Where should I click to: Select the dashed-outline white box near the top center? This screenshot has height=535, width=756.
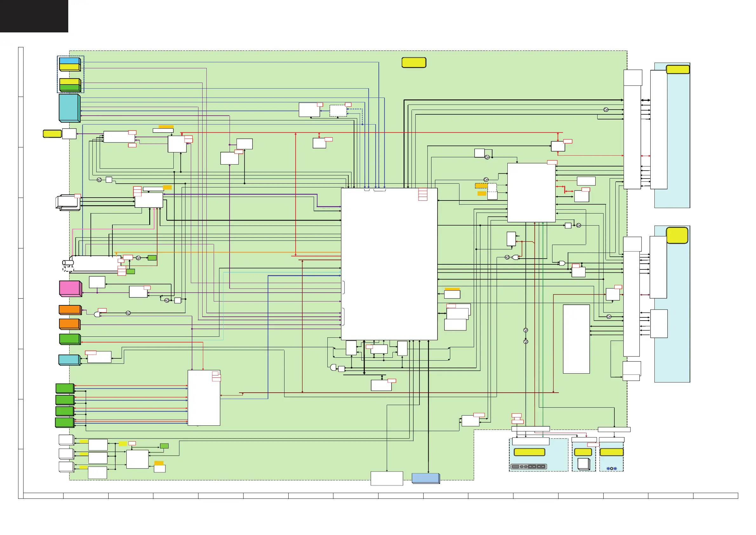point(338,111)
